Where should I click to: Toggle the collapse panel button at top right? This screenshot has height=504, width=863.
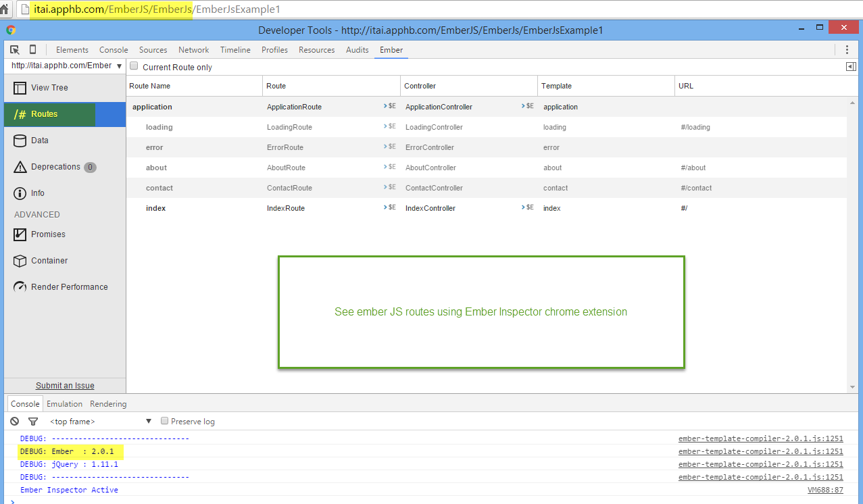851,66
